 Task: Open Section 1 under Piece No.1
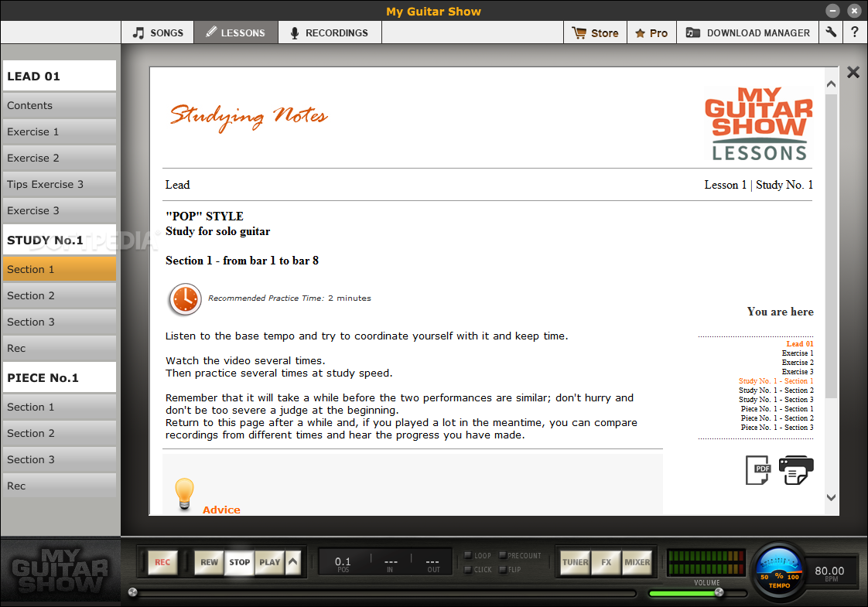coord(60,407)
